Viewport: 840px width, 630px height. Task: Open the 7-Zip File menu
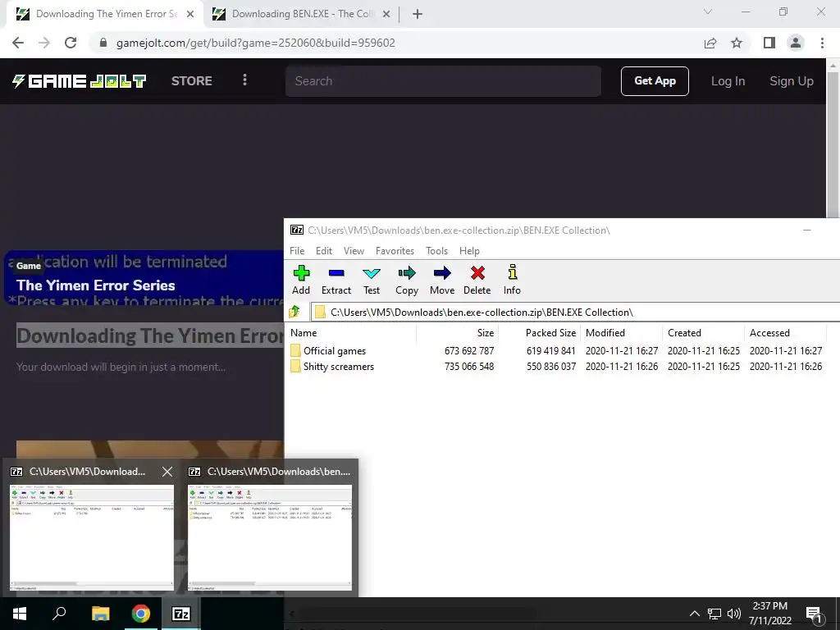tap(297, 251)
